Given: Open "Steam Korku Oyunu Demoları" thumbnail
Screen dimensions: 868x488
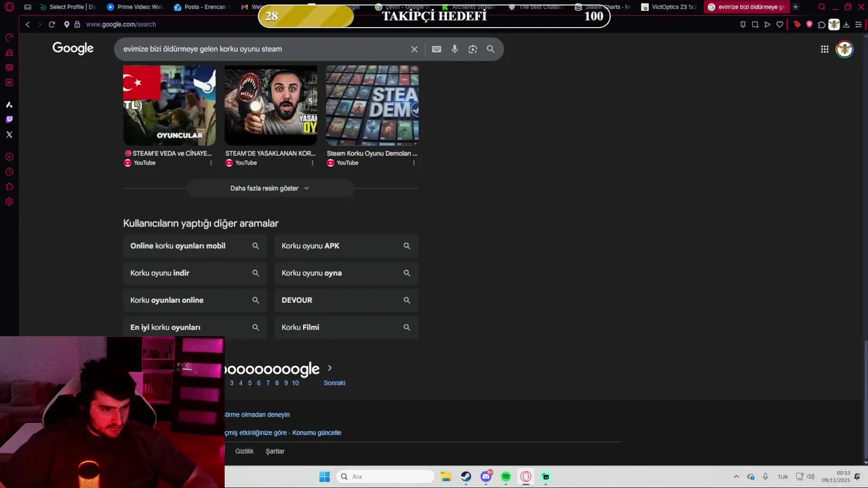Looking at the screenshot, I should pyautogui.click(x=372, y=105).
